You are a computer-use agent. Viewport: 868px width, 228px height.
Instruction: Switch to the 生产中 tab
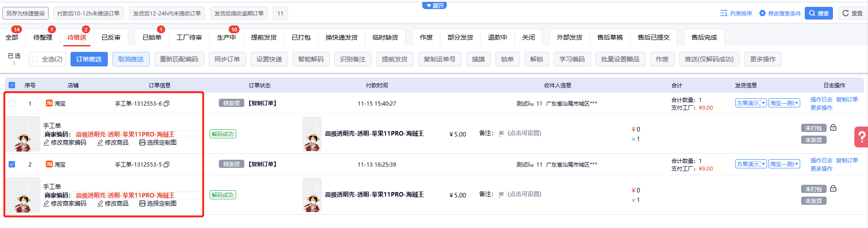click(x=226, y=37)
